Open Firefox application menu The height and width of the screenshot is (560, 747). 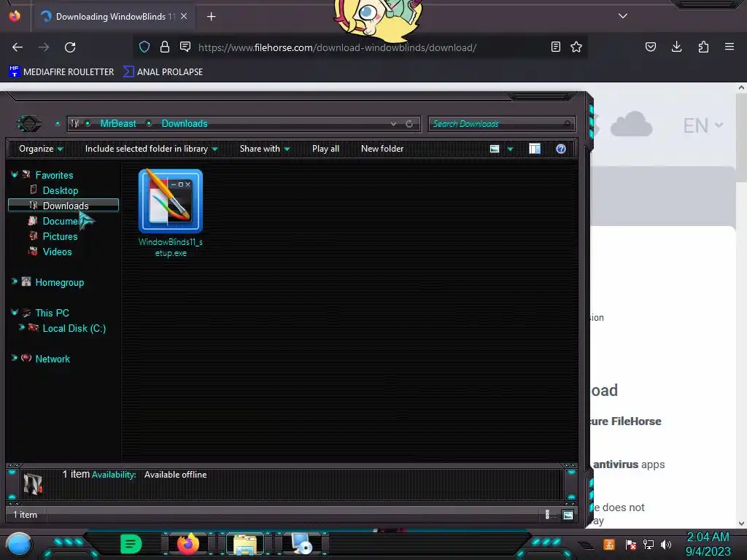[729, 47]
